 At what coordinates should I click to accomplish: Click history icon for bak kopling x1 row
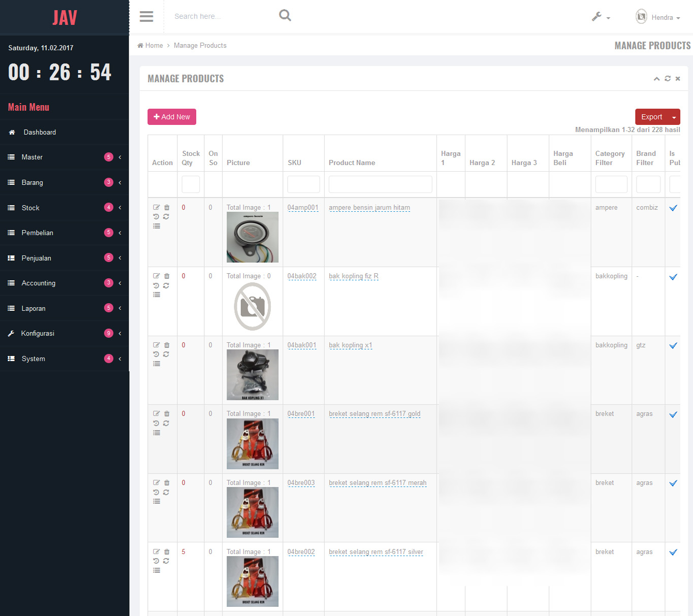(x=156, y=354)
